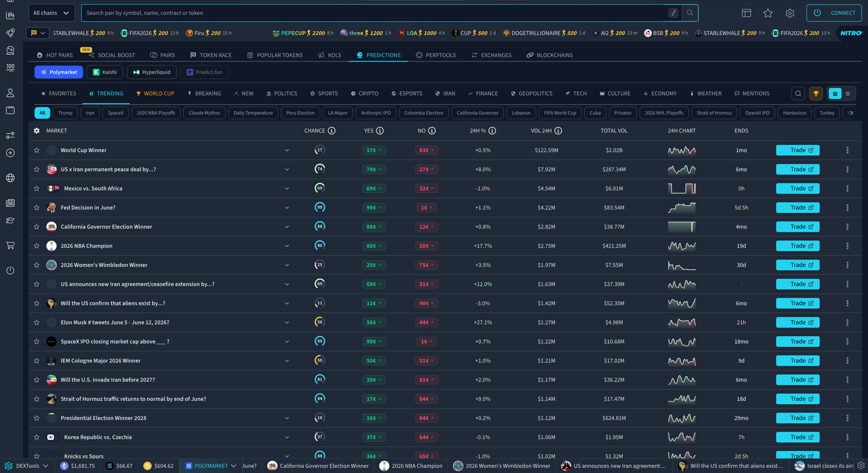Open the settings gear in top header
Image resolution: width=868 pixels, height=473 pixels.
coord(790,13)
